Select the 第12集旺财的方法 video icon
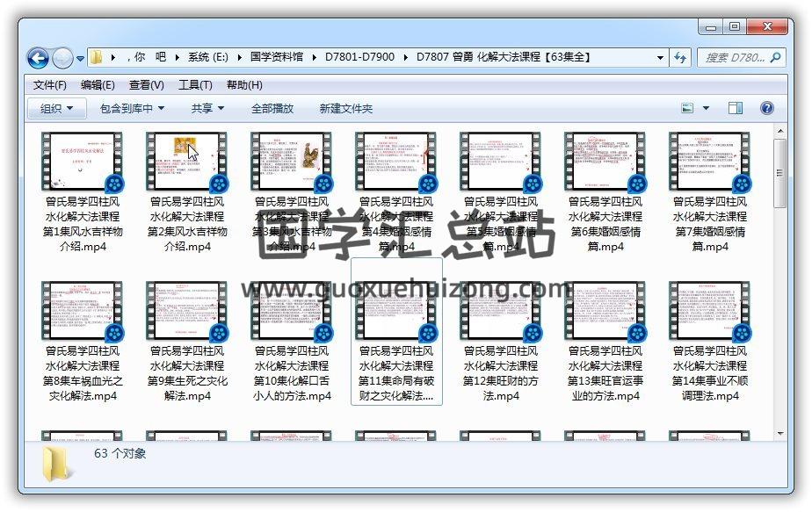Image resolution: width=812 pixels, height=512 pixels. coord(501,311)
